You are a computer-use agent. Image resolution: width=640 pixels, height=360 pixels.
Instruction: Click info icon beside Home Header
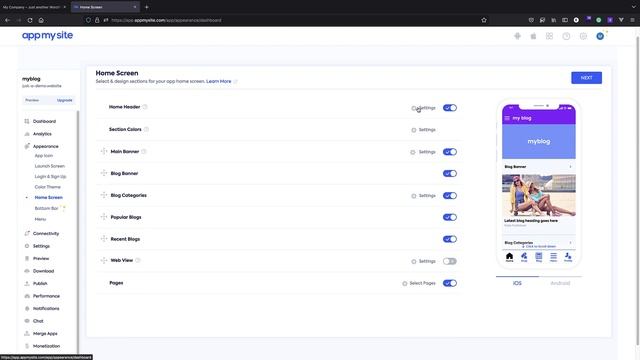coord(145,107)
